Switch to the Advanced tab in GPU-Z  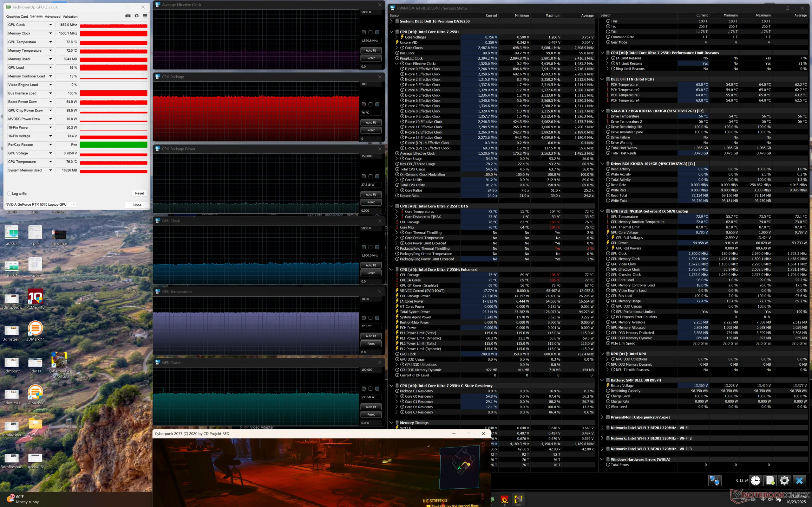[x=53, y=16]
